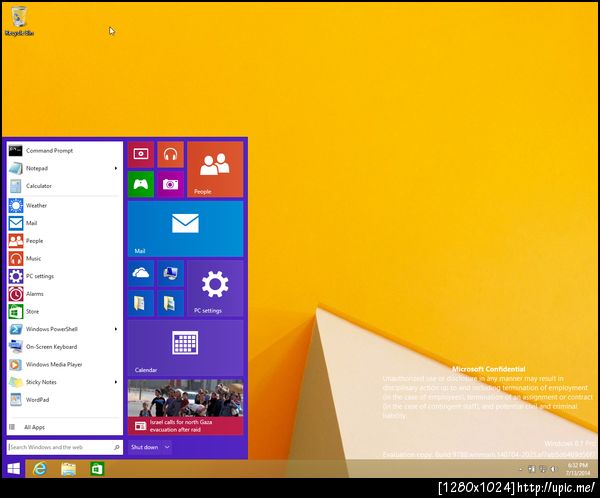The height and width of the screenshot is (498, 600).
Task: Open File Explorer from the taskbar
Action: click(x=68, y=469)
